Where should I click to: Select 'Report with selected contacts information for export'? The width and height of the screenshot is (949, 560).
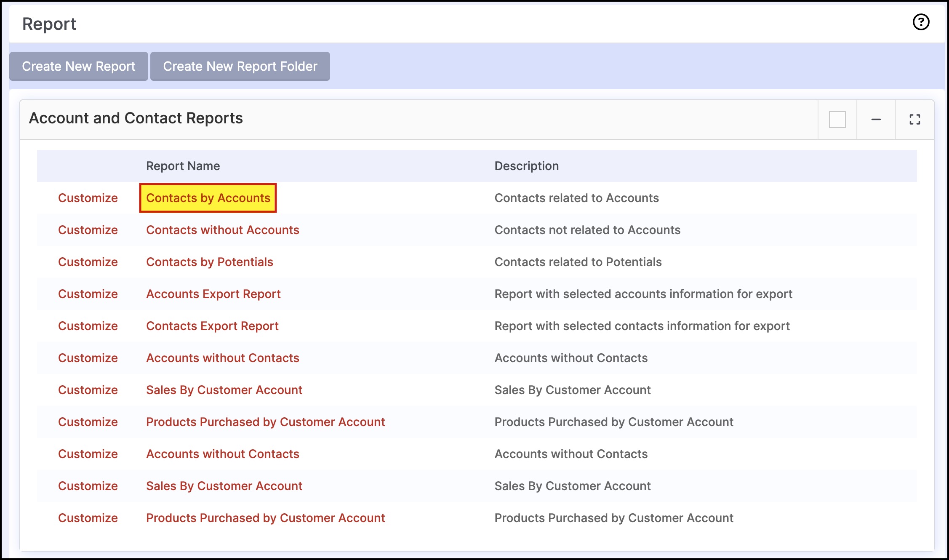642,326
